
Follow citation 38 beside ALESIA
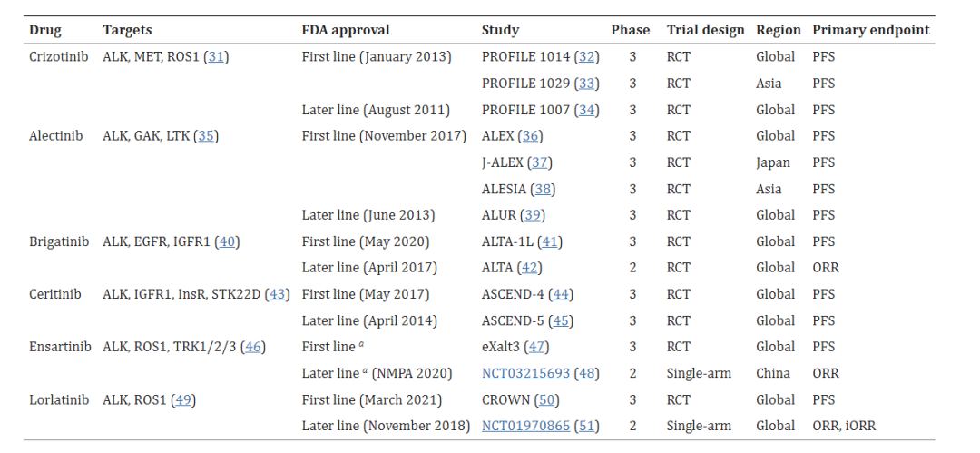(x=544, y=189)
